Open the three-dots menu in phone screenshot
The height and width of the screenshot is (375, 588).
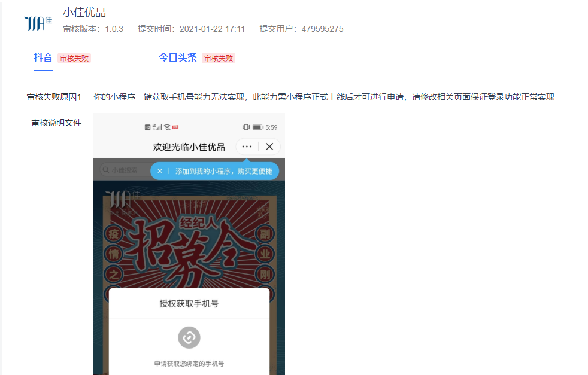[x=247, y=147]
